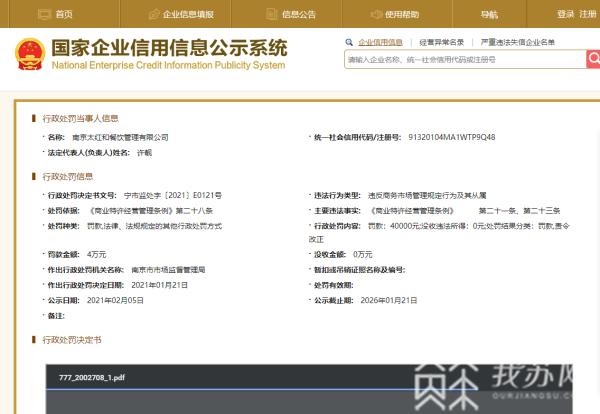Click the 国家企业信用信息公示系统 title

click(x=169, y=48)
